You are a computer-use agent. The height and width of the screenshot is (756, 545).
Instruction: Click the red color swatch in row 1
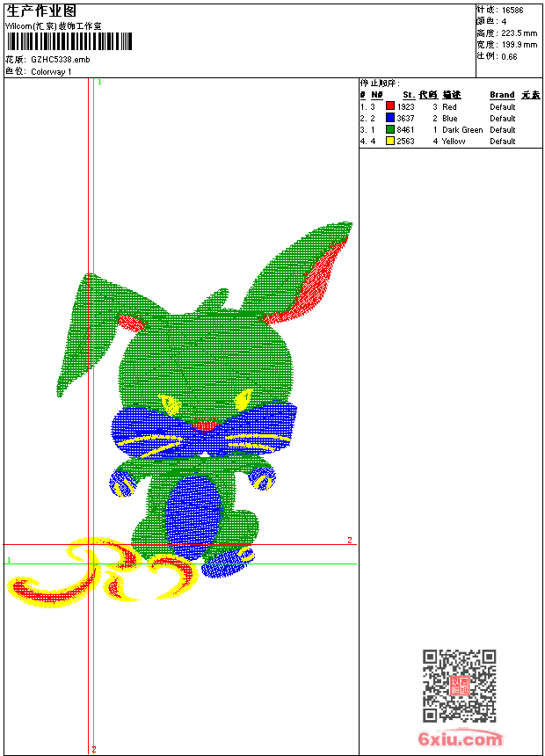[390, 106]
